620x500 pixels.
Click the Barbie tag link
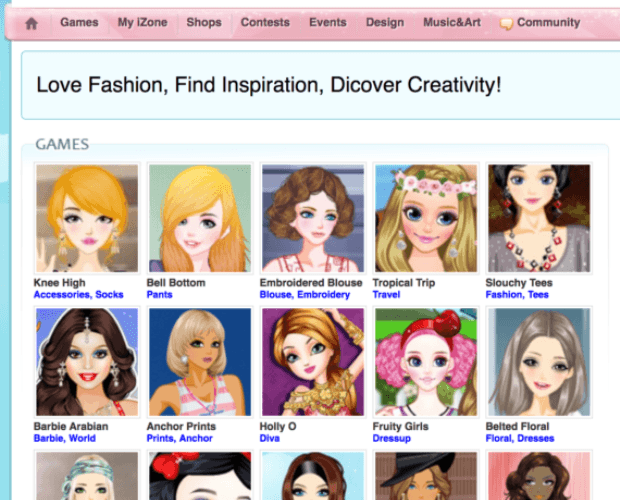pos(49,438)
